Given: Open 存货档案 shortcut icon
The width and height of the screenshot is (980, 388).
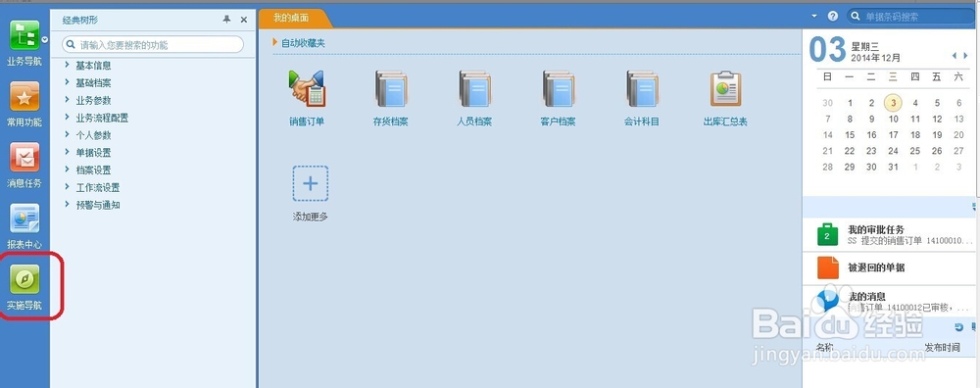Looking at the screenshot, I should coord(391,89).
